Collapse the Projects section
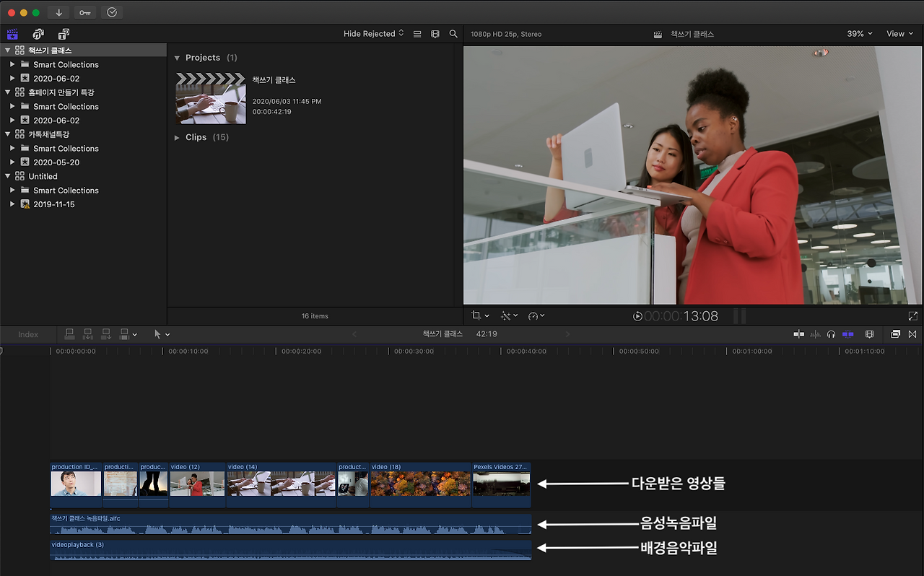Viewport: 924px width, 576px height. [178, 58]
